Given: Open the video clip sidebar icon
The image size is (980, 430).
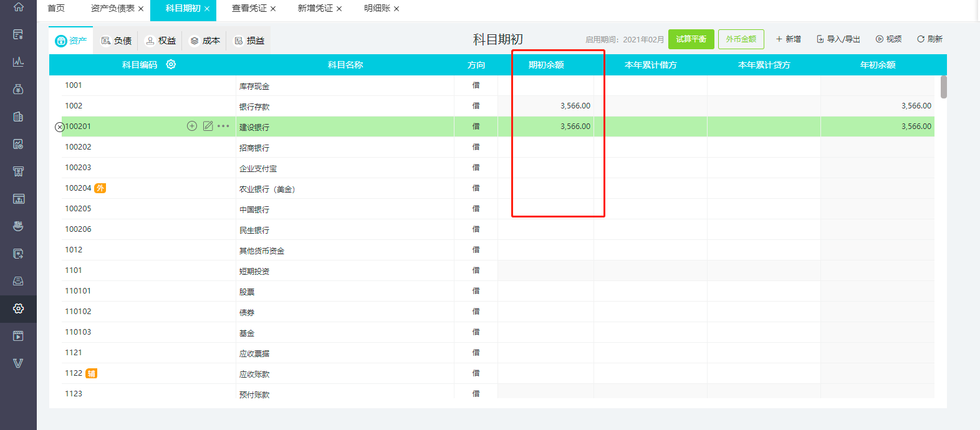Looking at the screenshot, I should (18, 336).
